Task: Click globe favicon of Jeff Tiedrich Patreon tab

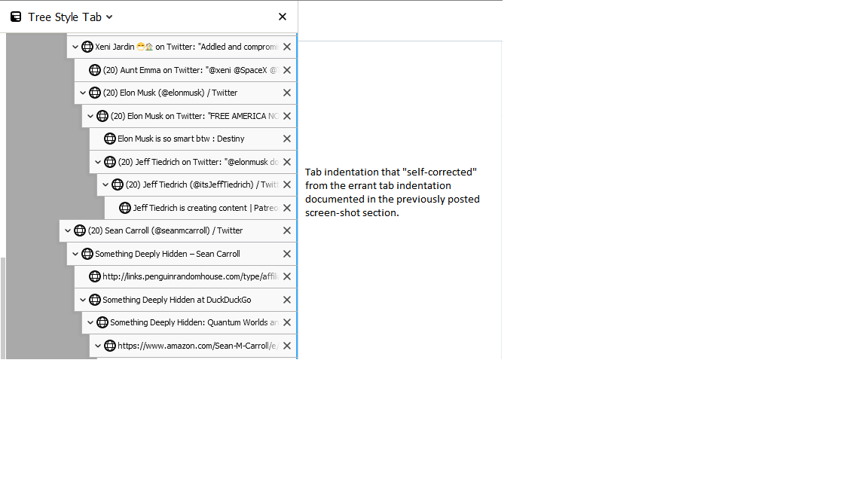Action: tap(125, 208)
